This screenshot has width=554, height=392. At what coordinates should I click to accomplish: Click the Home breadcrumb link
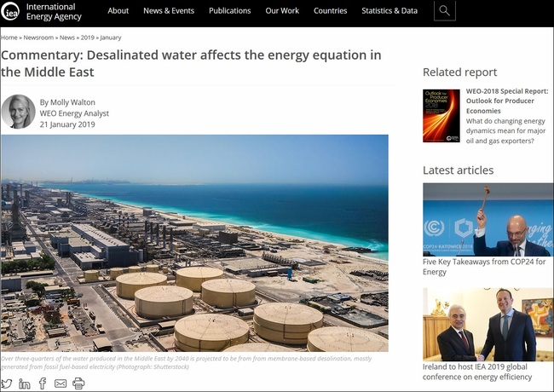tap(9, 38)
